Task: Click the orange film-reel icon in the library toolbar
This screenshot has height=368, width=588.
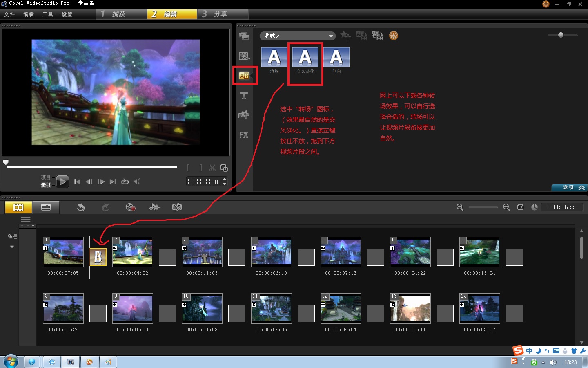Action: tap(394, 36)
